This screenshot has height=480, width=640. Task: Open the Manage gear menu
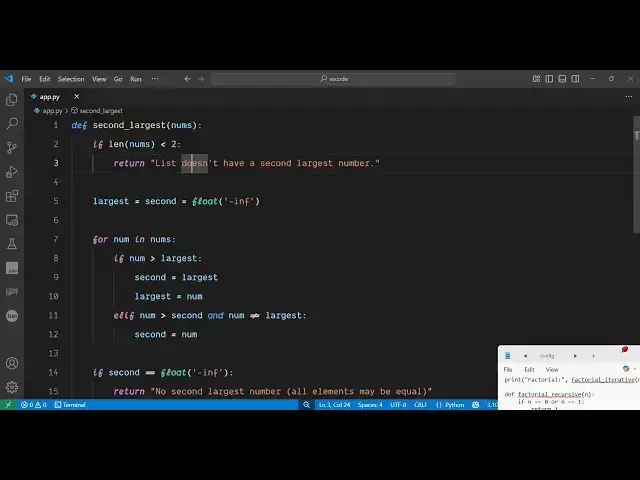pyautogui.click(x=12, y=387)
